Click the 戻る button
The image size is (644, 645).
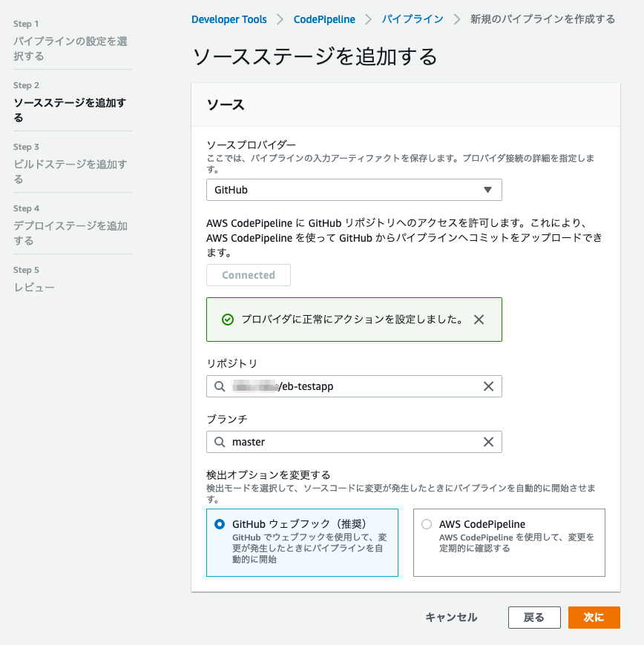pyautogui.click(x=533, y=618)
